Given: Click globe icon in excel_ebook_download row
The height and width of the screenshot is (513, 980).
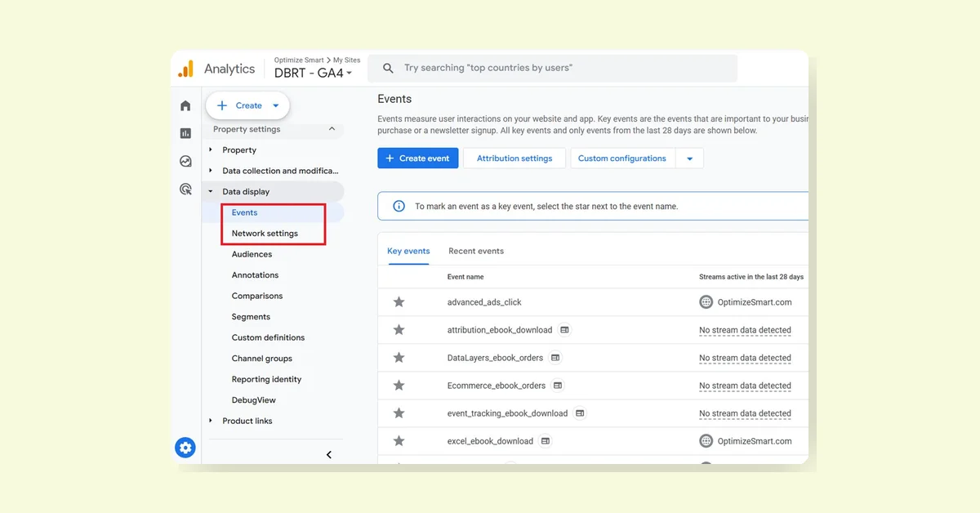Looking at the screenshot, I should pos(706,441).
